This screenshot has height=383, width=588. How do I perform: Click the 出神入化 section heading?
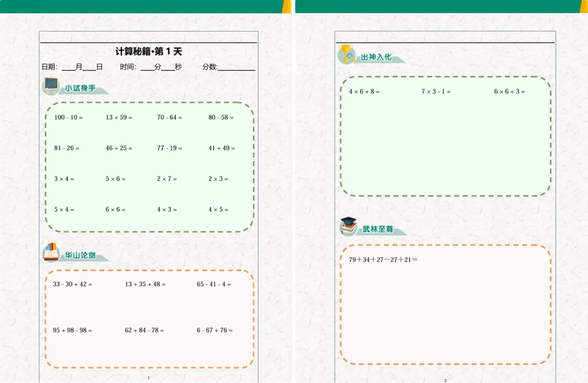pos(376,57)
